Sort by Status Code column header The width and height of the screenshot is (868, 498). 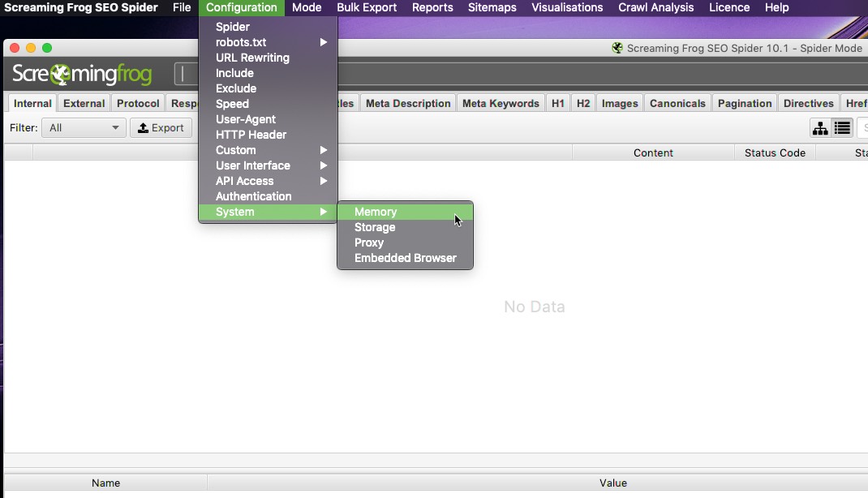[775, 152]
